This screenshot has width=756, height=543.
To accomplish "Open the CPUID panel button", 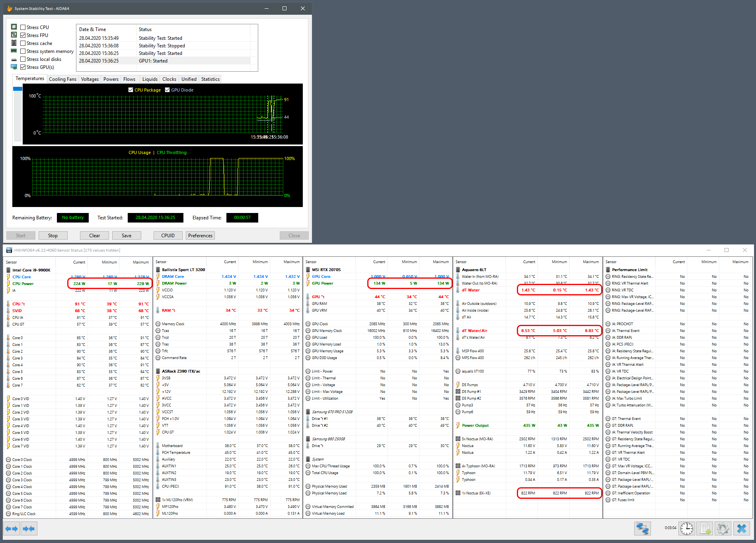I will click(168, 235).
